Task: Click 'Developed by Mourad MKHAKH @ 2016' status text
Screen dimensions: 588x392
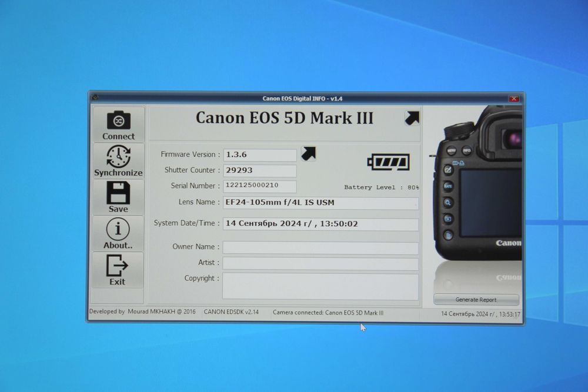Action: pyautogui.click(x=142, y=311)
